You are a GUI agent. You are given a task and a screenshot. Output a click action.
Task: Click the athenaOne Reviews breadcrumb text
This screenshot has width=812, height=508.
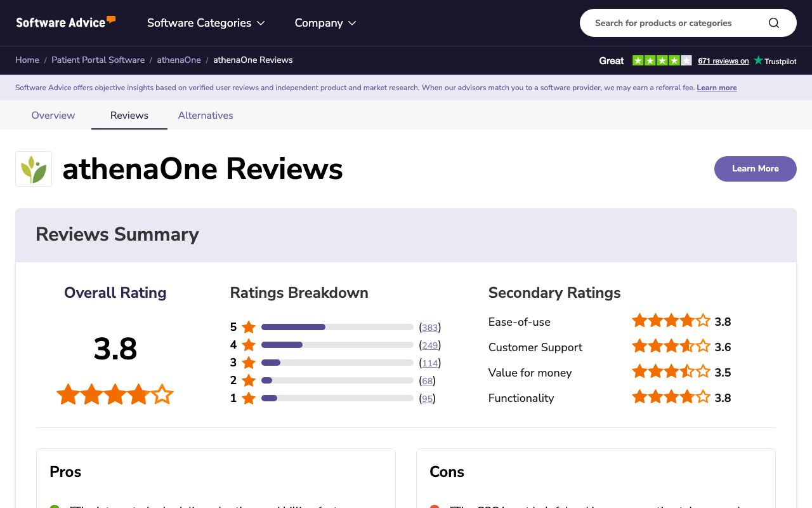[x=253, y=60]
